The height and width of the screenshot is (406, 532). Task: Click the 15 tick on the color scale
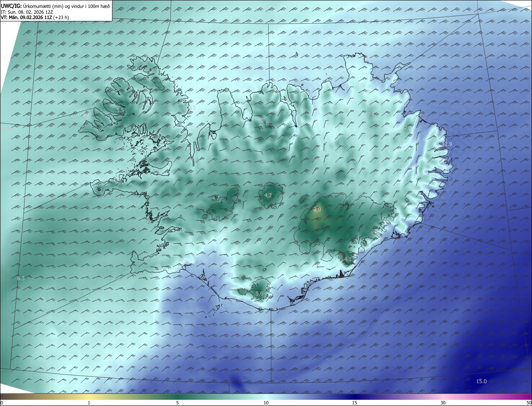pyautogui.click(x=355, y=403)
